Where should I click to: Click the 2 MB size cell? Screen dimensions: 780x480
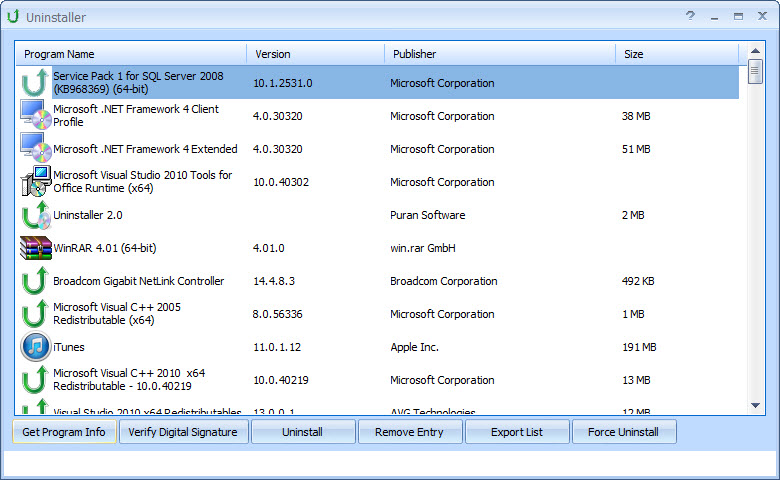click(x=633, y=215)
